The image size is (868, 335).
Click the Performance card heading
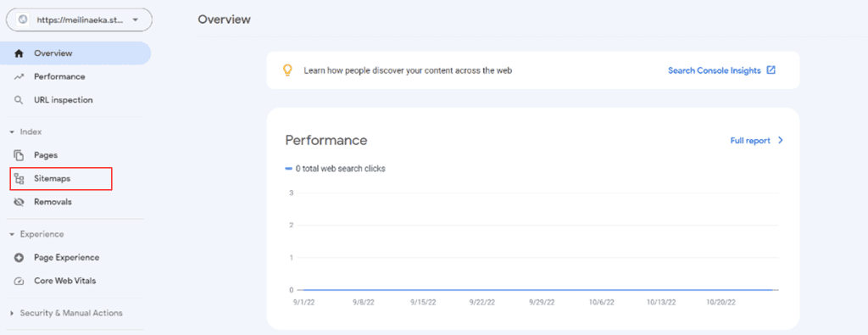[x=326, y=140]
